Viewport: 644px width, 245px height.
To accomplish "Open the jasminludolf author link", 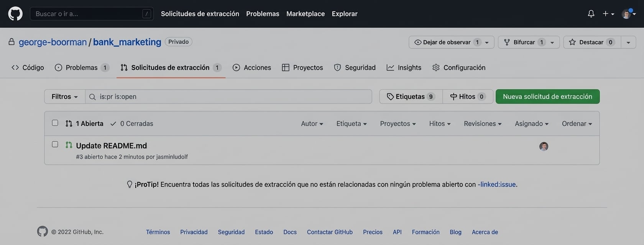I will click(x=172, y=157).
